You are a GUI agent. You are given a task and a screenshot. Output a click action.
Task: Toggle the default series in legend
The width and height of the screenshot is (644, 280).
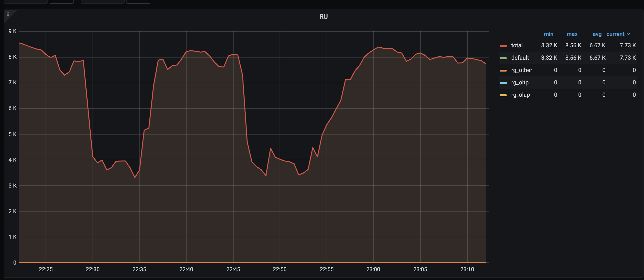coord(520,58)
